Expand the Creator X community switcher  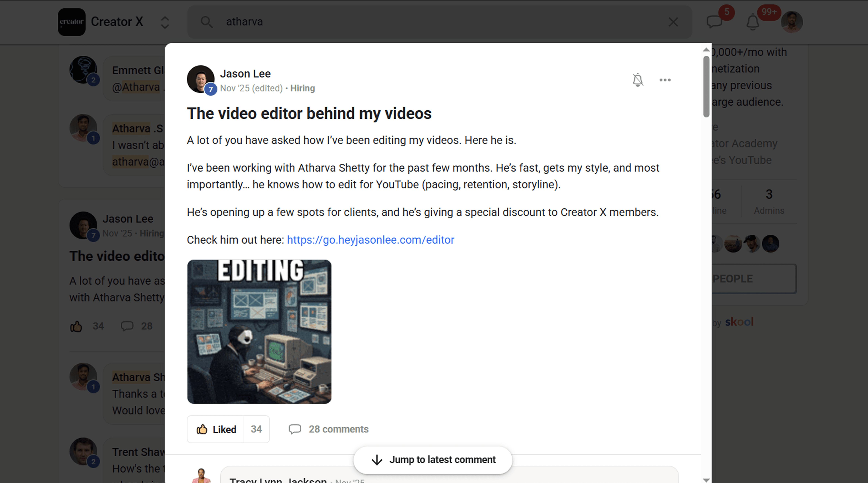tap(165, 22)
